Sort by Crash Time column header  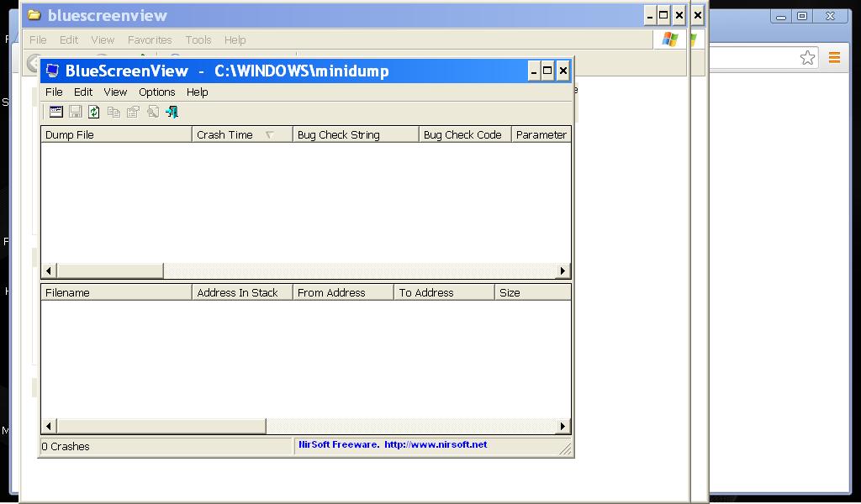pos(242,134)
